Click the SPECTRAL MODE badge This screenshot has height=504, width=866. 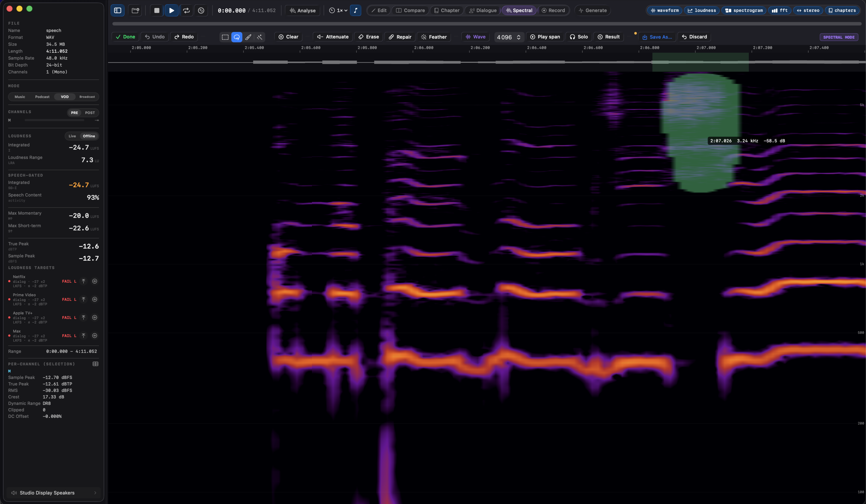pyautogui.click(x=839, y=37)
